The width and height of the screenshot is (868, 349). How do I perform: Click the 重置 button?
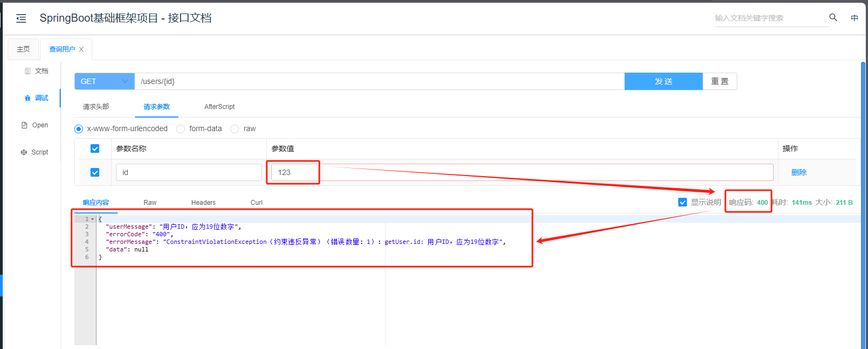(720, 81)
